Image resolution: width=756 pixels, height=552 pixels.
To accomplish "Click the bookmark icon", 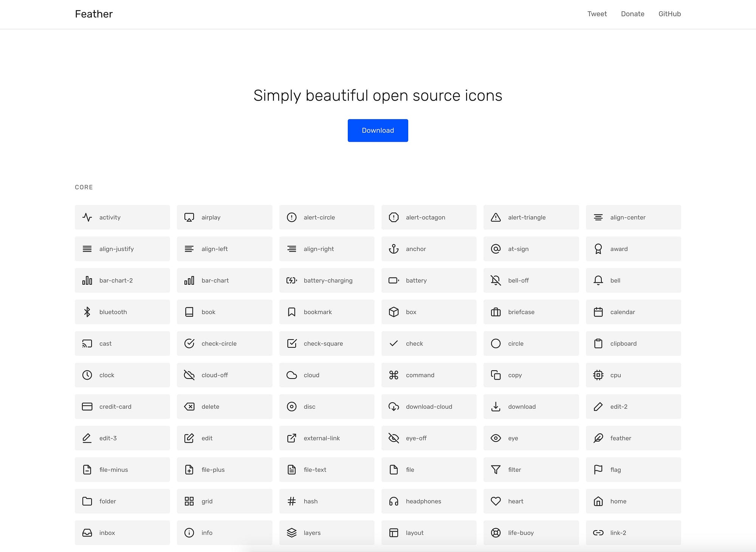I will point(291,312).
